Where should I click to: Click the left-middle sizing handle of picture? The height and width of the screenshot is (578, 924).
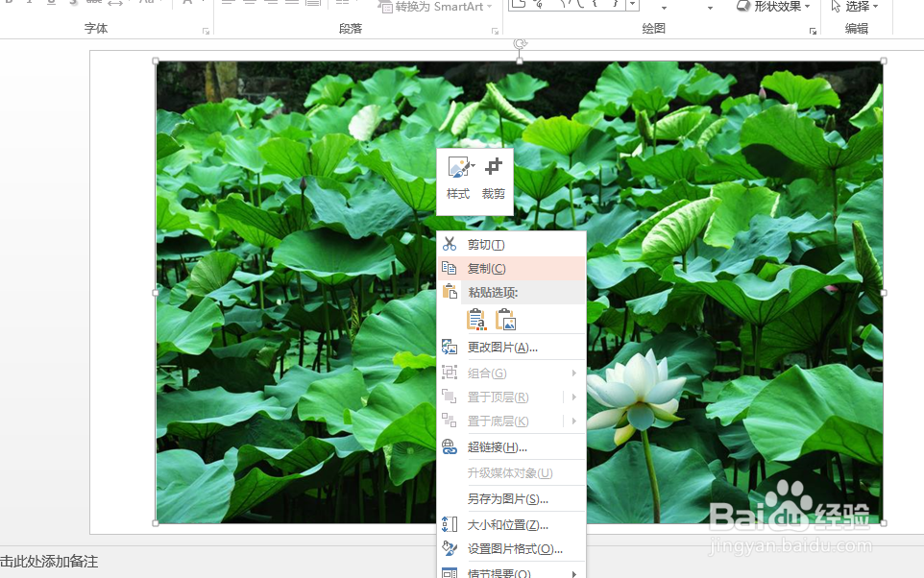156,292
